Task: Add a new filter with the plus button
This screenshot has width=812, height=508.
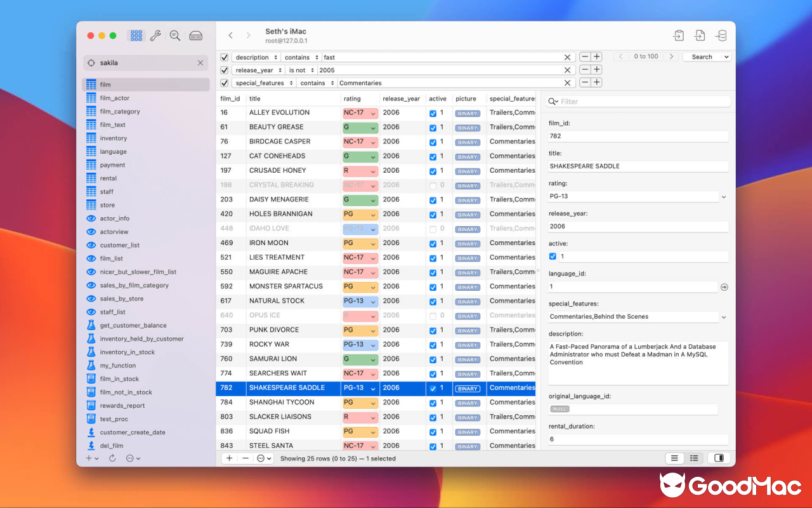Action: click(596, 57)
